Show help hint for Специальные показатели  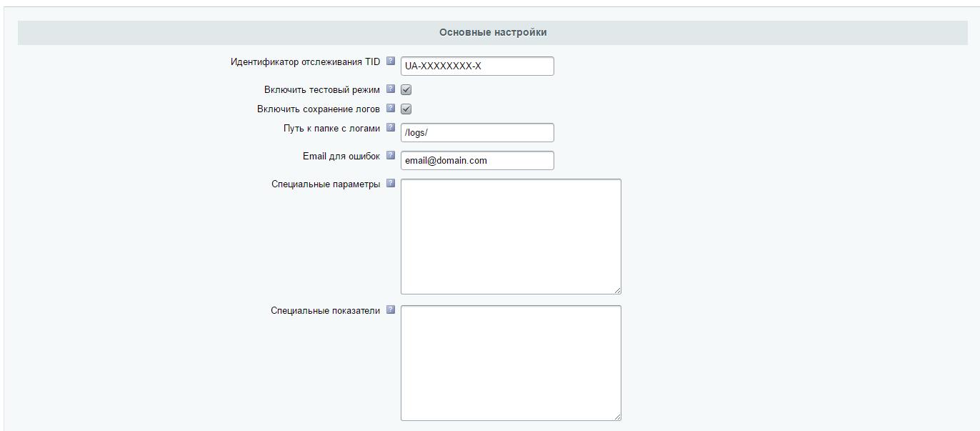(391, 309)
